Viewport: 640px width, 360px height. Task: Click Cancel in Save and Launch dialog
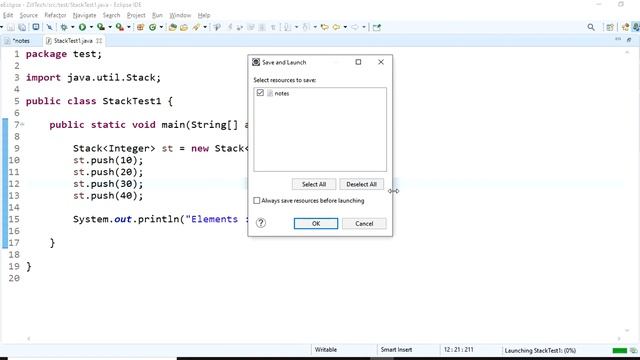point(364,223)
